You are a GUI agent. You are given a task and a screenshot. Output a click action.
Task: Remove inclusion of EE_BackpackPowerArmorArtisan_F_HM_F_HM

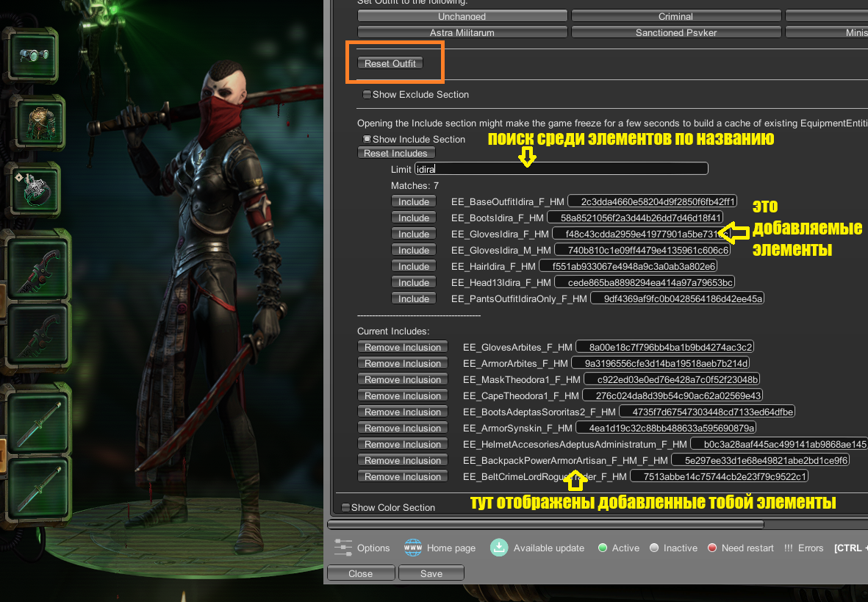coord(403,460)
